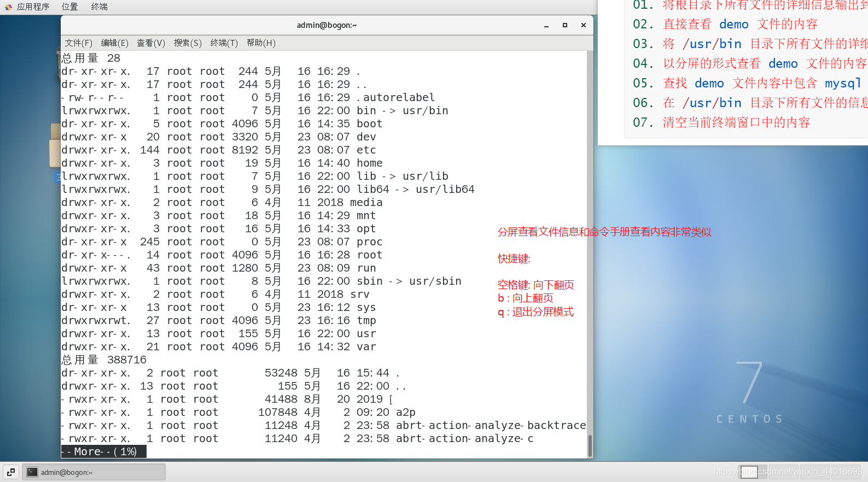The height and width of the screenshot is (482, 868).
Task: Open the 位置 menu in top panel
Action: 69,7
